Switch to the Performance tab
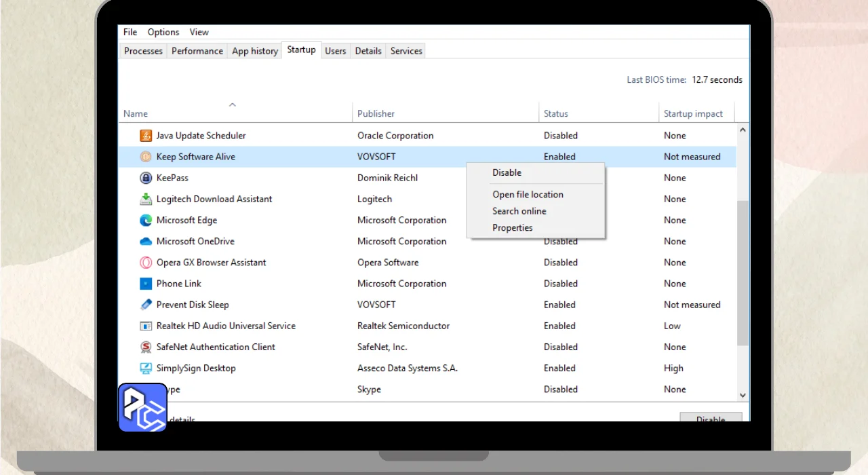Image resolution: width=868 pixels, height=475 pixels. coord(197,51)
